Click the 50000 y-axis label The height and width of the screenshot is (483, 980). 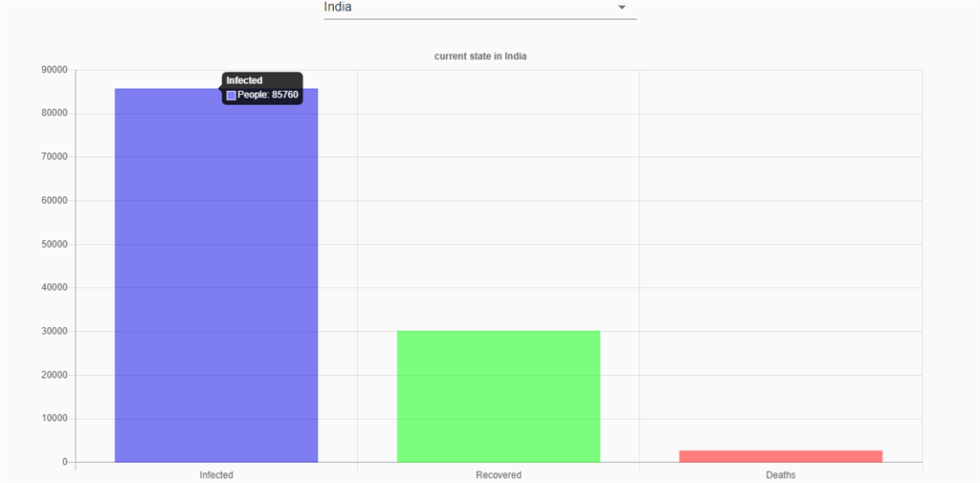pos(55,244)
